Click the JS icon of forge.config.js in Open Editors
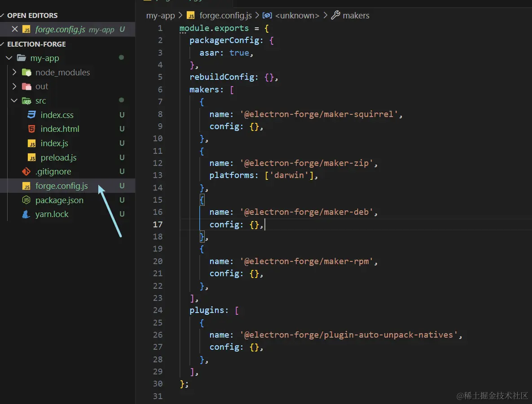Screen dimensions: 532x404 26,30
